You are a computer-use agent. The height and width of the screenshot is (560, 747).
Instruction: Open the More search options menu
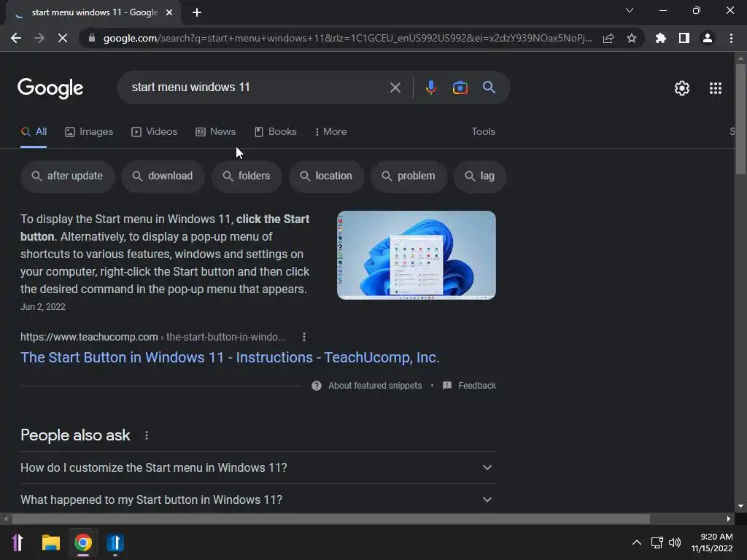point(331,132)
